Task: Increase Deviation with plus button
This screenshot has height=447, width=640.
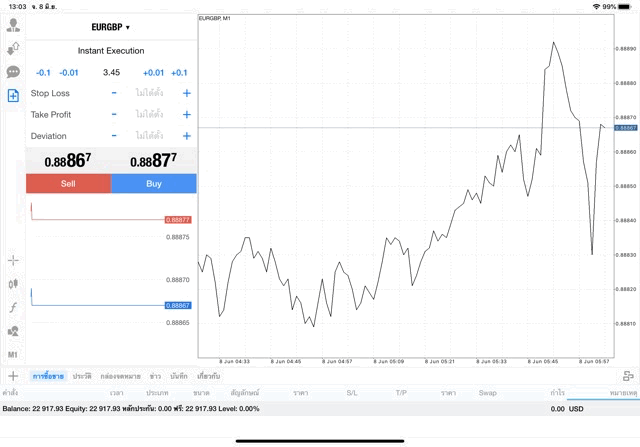Action: [186, 136]
